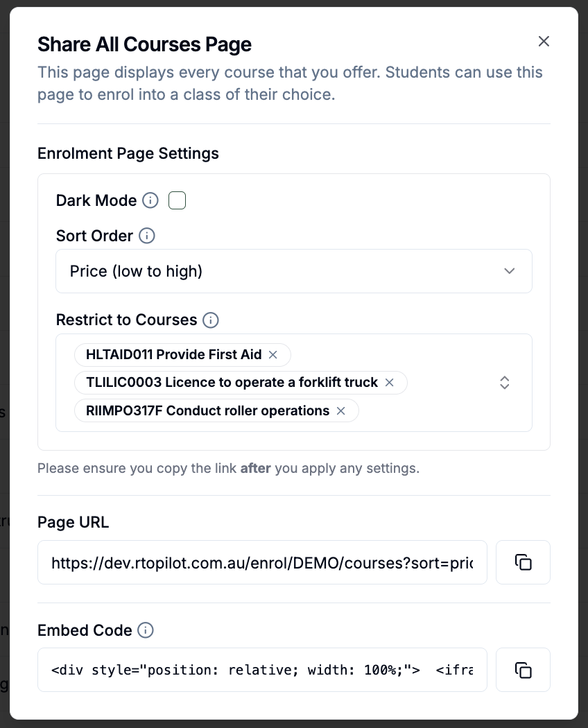588x728 pixels.
Task: Click the Embed Code info icon
Action: [146, 630]
